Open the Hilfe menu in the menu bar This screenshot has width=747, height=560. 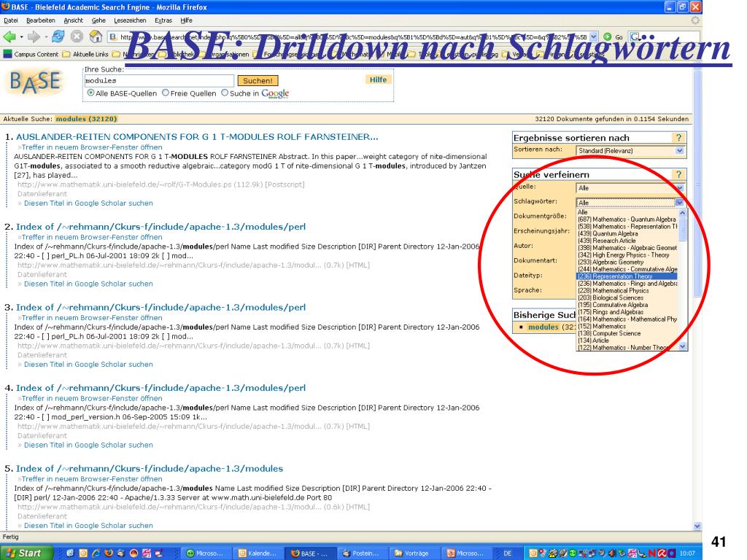pyautogui.click(x=186, y=20)
